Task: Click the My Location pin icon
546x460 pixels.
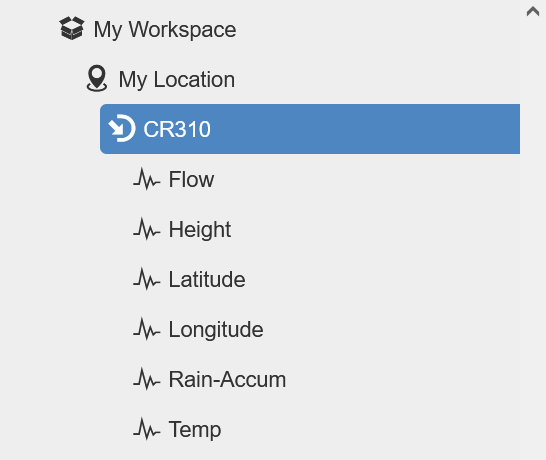Action: [97, 78]
